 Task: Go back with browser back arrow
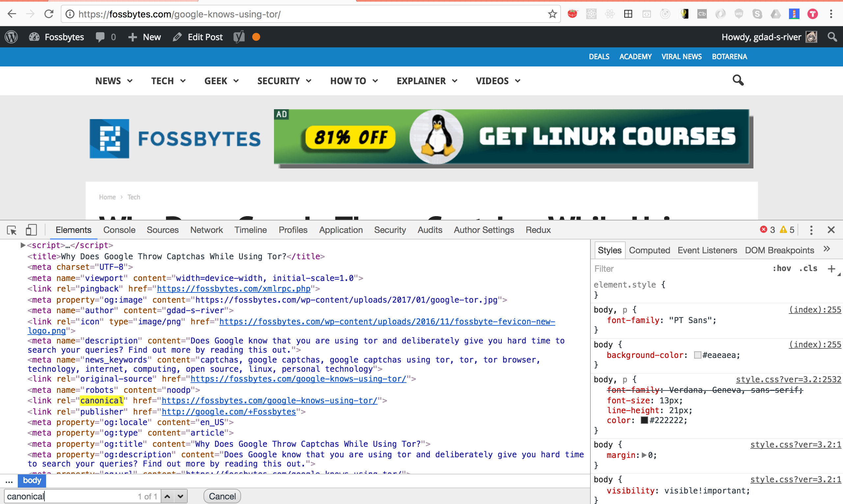pos(12,14)
